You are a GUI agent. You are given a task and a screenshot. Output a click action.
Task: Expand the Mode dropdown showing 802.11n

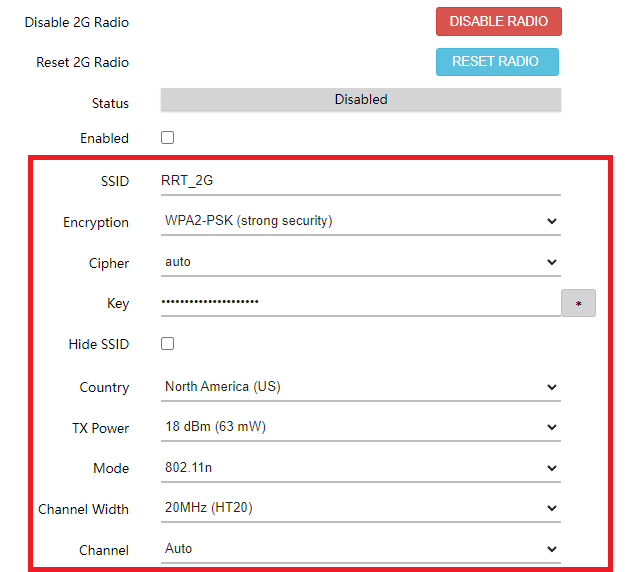click(360, 468)
